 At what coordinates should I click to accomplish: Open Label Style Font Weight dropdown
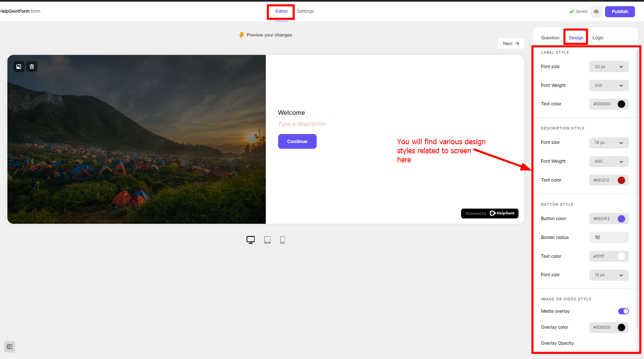click(x=609, y=86)
